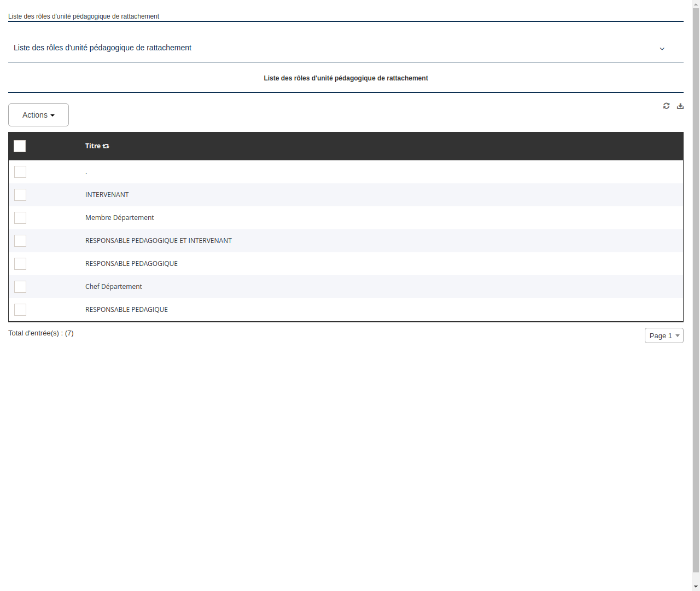The width and height of the screenshot is (700, 591).
Task: Check the select-all checkbox in the header row
Action: pos(20,146)
